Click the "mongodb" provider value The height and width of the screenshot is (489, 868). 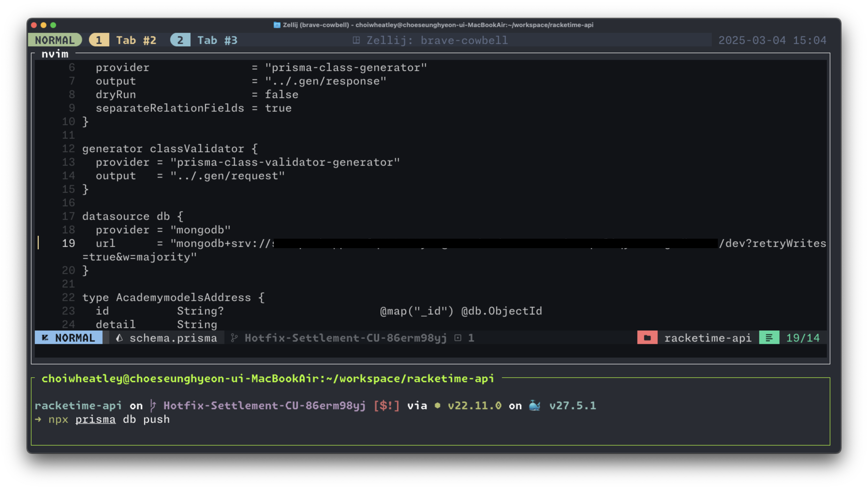pyautogui.click(x=200, y=230)
